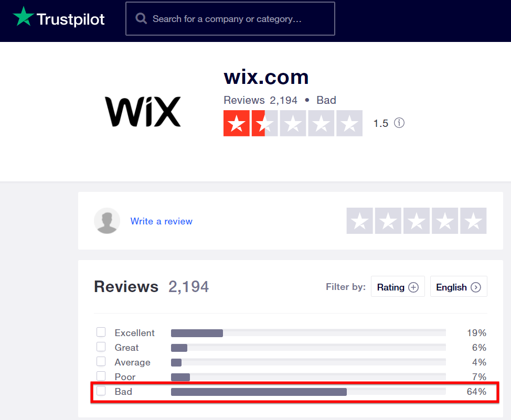Click the anonymous user avatar icon
The width and height of the screenshot is (511, 420).
point(107,221)
